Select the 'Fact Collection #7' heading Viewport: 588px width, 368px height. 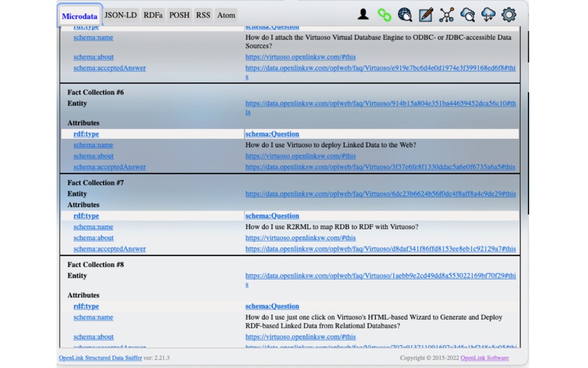(95, 183)
